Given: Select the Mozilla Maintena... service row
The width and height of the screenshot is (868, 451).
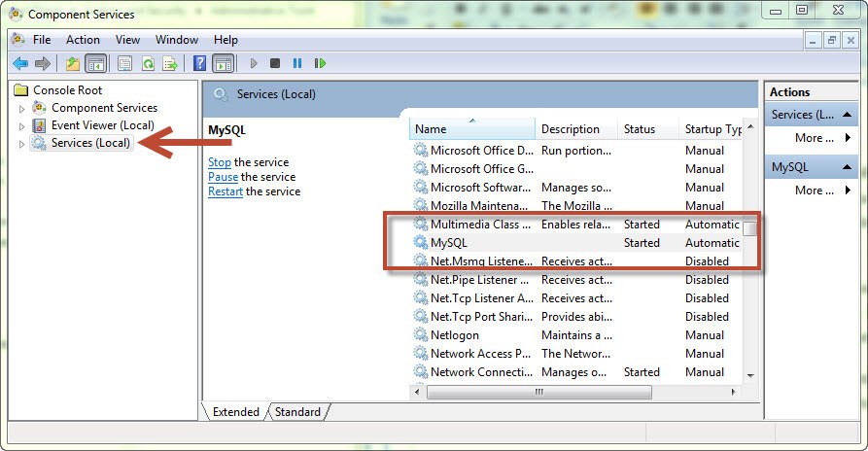Looking at the screenshot, I should click(x=576, y=206).
